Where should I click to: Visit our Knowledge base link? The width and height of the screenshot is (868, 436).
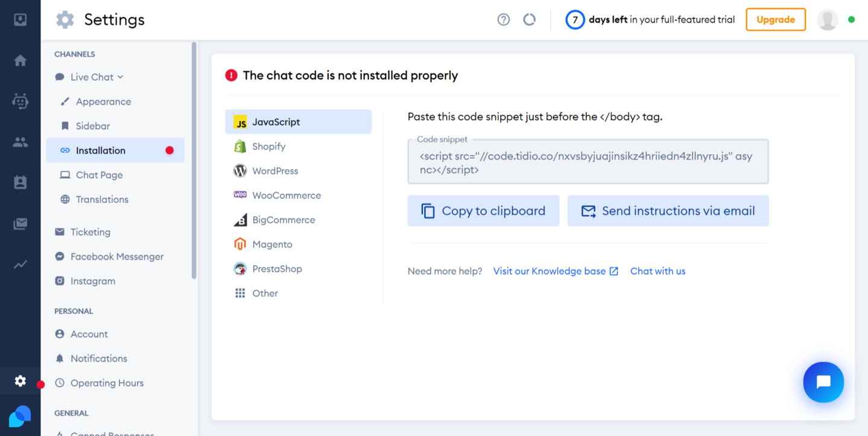[556, 271]
